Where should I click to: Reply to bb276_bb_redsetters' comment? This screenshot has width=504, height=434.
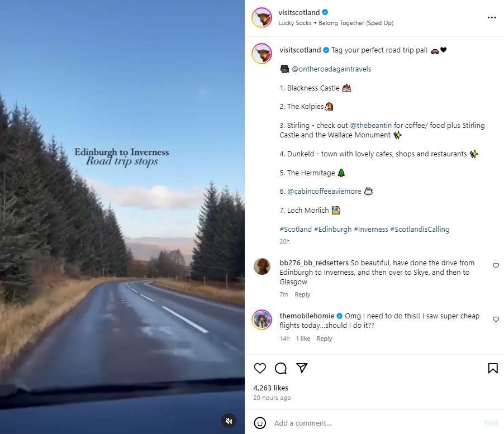pos(302,294)
